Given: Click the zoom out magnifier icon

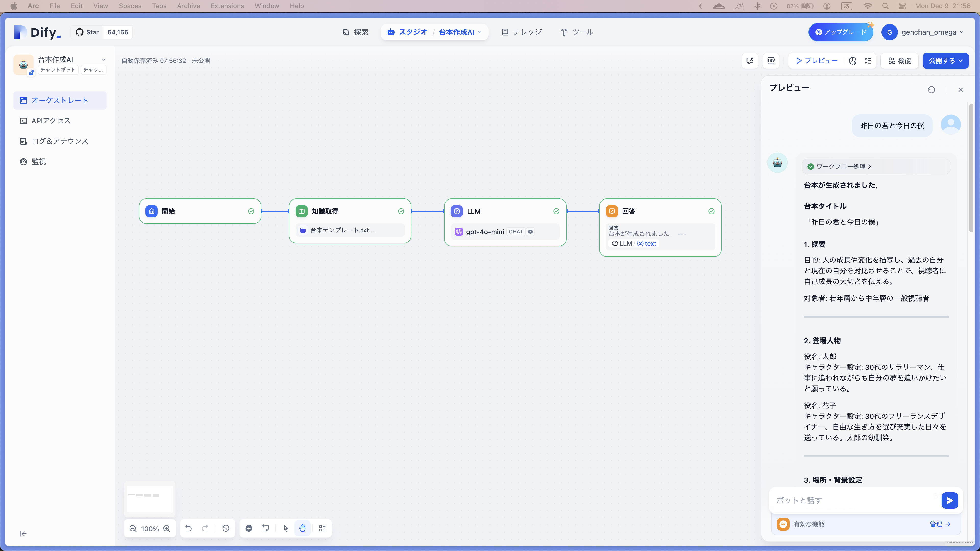Looking at the screenshot, I should click(133, 529).
